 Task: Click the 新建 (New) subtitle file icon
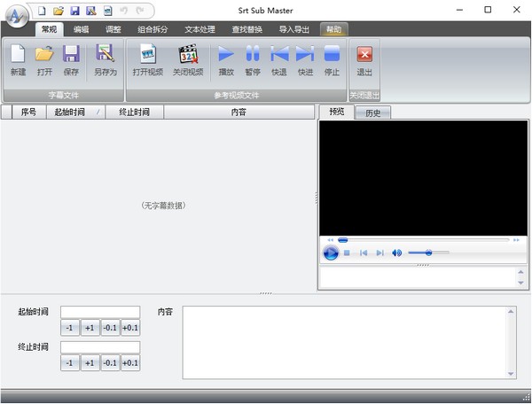click(18, 60)
